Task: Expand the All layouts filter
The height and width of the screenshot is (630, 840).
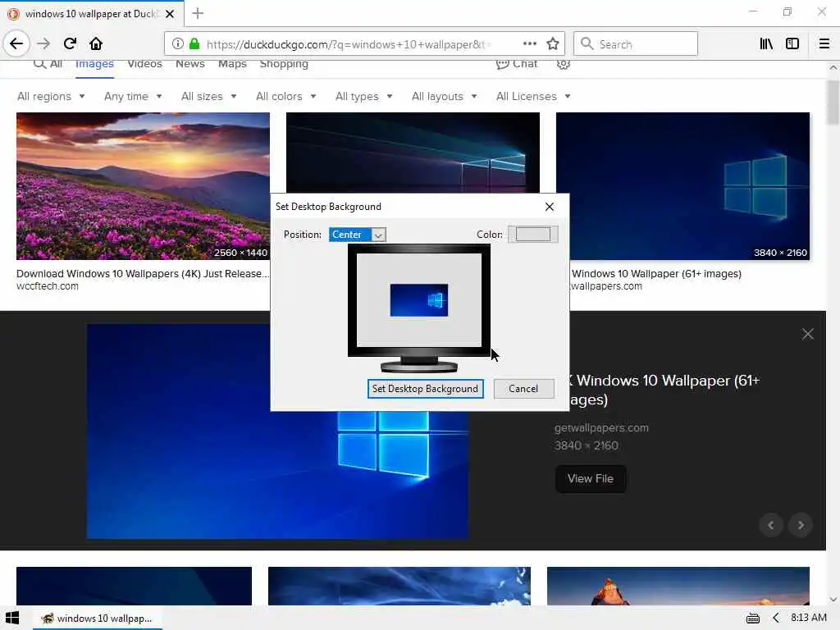Action: pyautogui.click(x=444, y=97)
